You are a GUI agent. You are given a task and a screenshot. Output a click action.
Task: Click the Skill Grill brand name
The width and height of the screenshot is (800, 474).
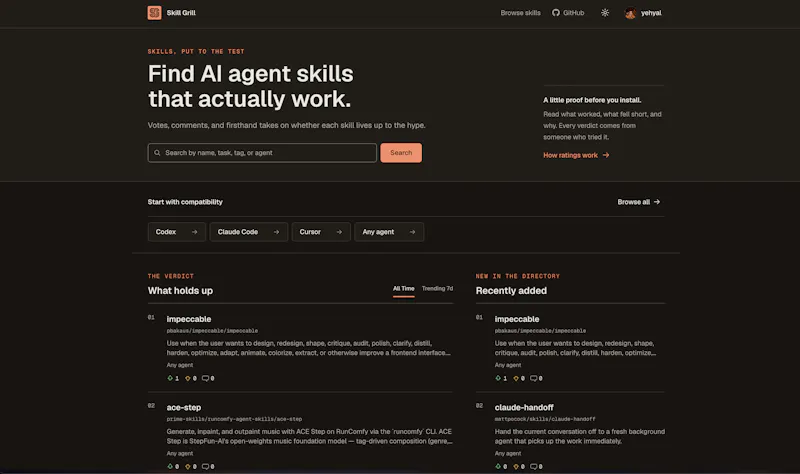[181, 13]
